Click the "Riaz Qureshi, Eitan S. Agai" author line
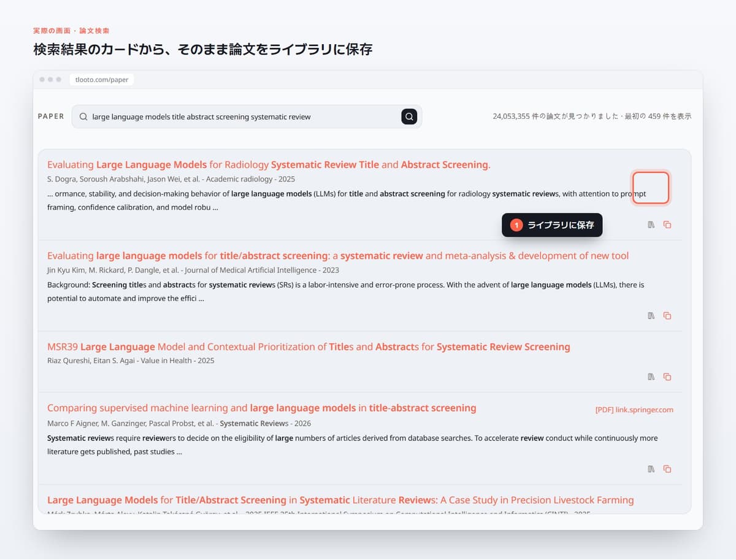The image size is (736, 560). 131,361
